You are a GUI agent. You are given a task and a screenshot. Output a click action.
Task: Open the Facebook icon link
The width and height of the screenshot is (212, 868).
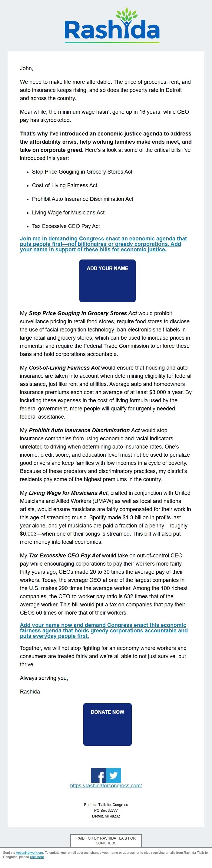point(98,775)
